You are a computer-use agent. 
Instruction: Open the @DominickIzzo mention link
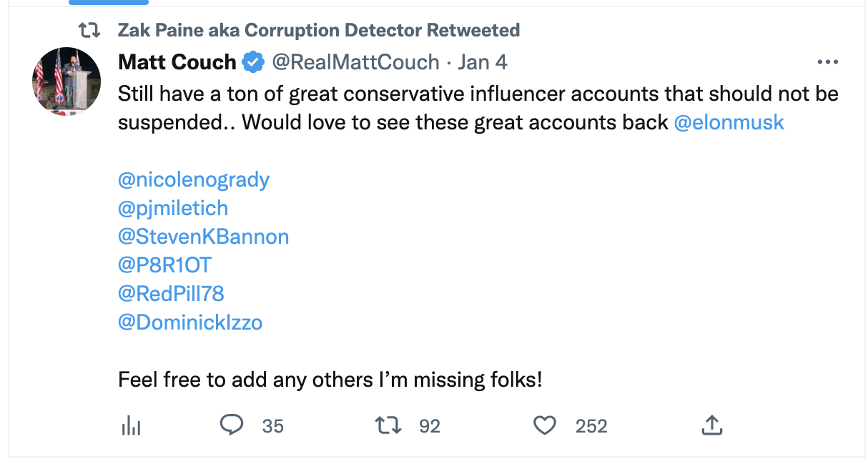coord(190,322)
